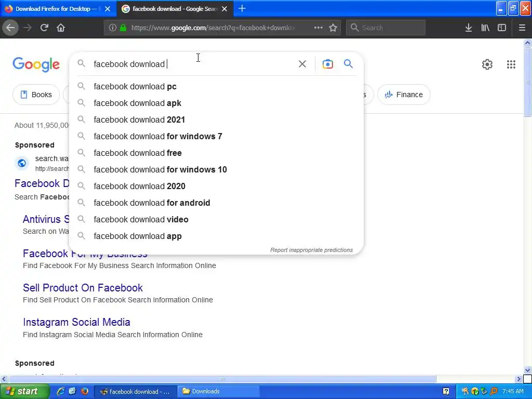Click Report inappropriate predictions link
532x399 pixels.
coord(312,250)
